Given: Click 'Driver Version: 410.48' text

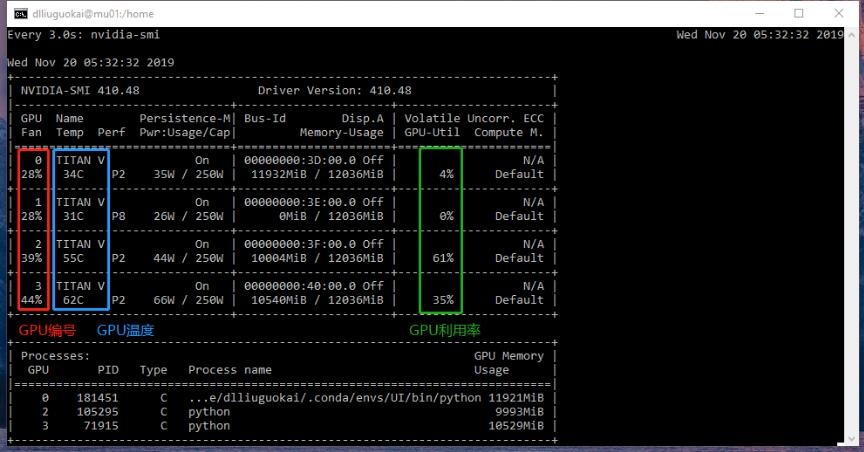Looking at the screenshot, I should (334, 90).
